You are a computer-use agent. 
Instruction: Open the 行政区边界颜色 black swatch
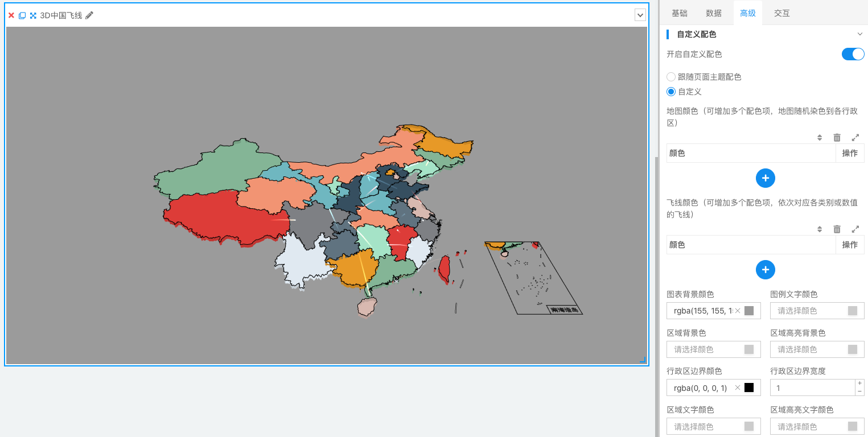tap(749, 387)
